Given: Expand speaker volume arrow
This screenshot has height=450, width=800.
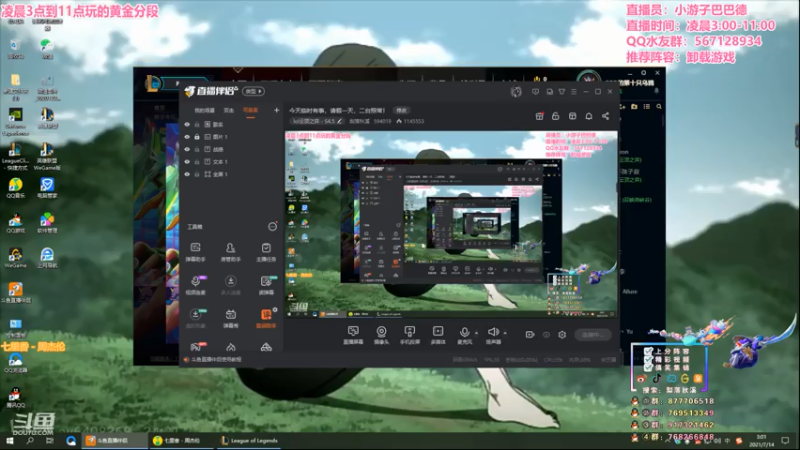Looking at the screenshot, I should click(x=506, y=333).
